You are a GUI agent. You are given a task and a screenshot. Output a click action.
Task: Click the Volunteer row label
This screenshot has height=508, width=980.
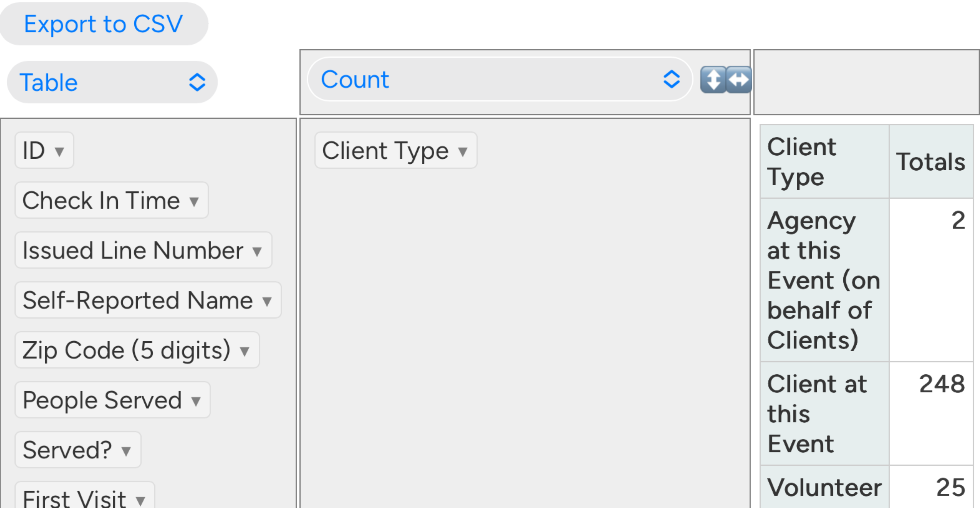824,487
